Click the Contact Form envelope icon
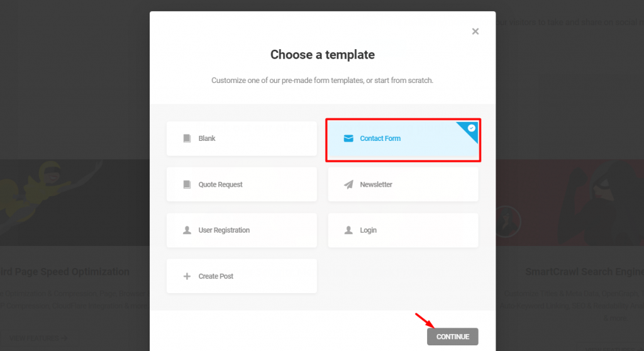 point(348,138)
